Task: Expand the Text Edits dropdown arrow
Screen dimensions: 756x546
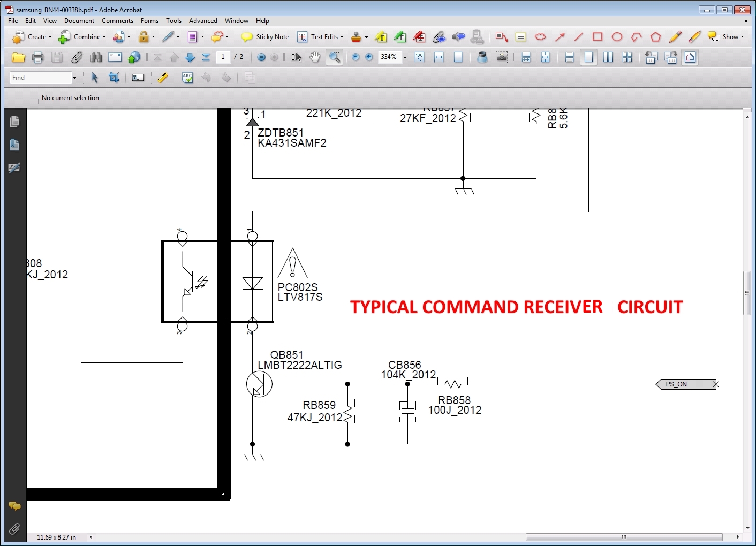Action: 342,37
